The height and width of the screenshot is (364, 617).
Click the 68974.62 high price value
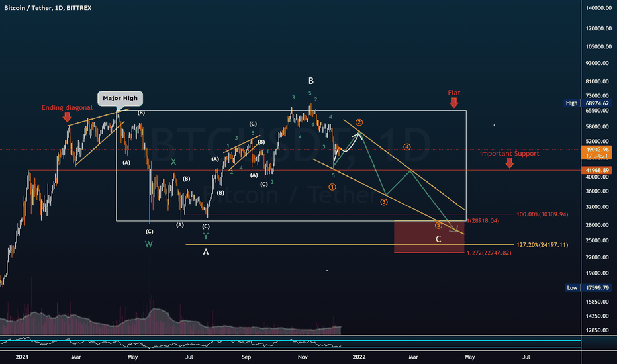597,103
